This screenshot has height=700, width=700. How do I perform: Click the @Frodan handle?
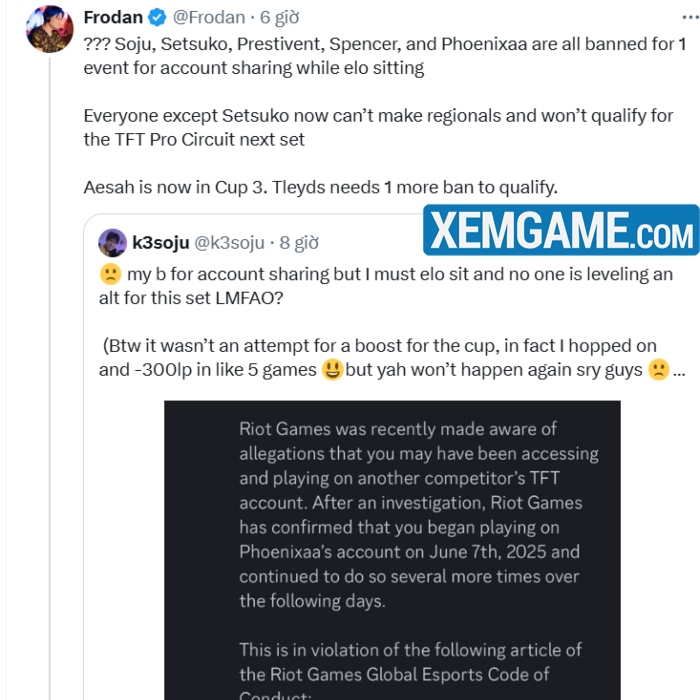210,17
